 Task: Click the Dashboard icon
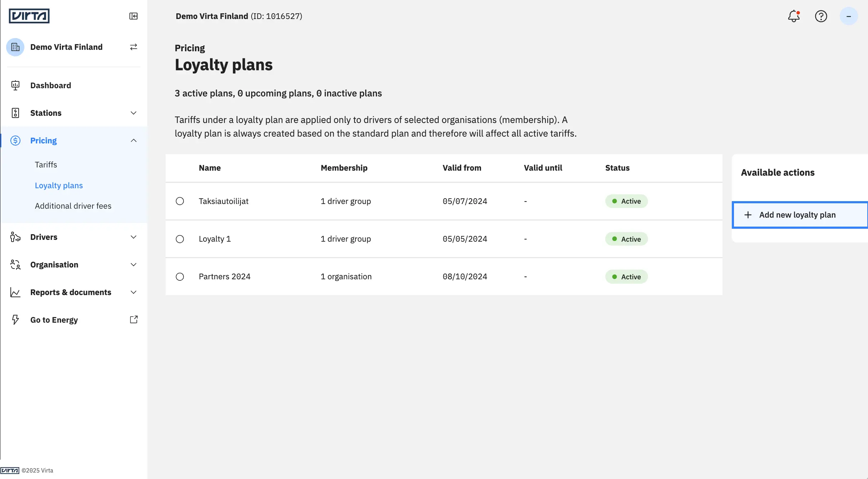point(15,85)
